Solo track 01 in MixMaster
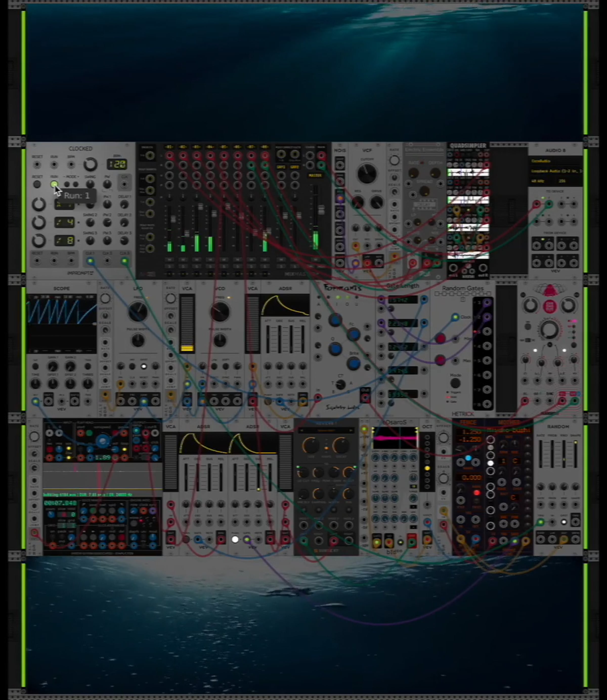Screen dimensions: 607x700 (x=169, y=267)
